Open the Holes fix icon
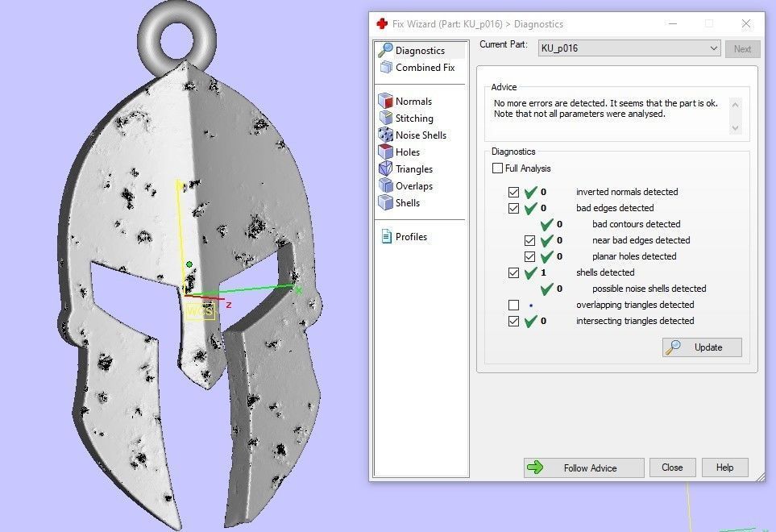 [x=385, y=152]
